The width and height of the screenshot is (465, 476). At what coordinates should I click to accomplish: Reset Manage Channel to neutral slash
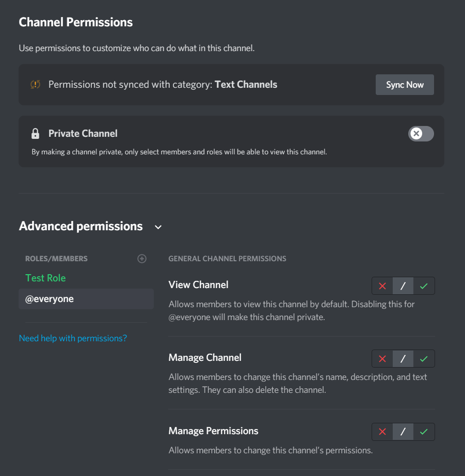tap(403, 358)
